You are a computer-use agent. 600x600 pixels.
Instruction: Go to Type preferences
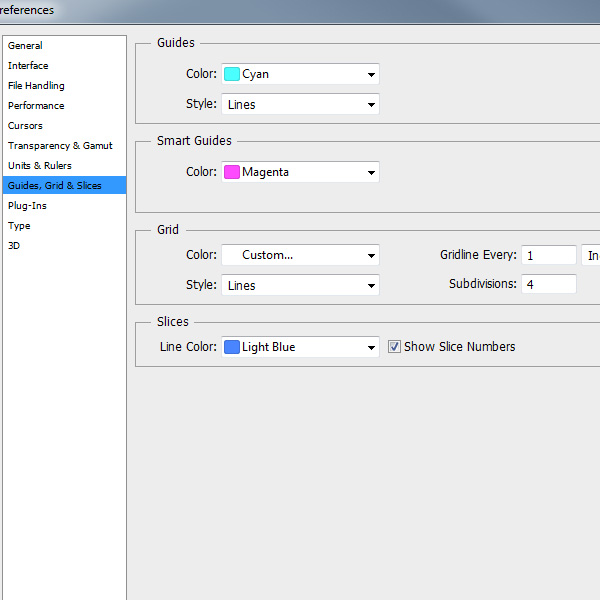coord(19,226)
